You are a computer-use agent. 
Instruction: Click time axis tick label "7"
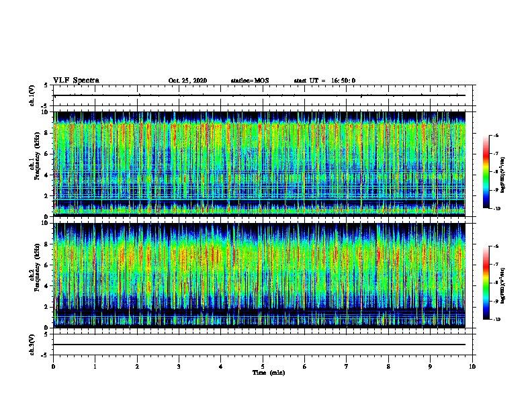pyautogui.click(x=347, y=367)
